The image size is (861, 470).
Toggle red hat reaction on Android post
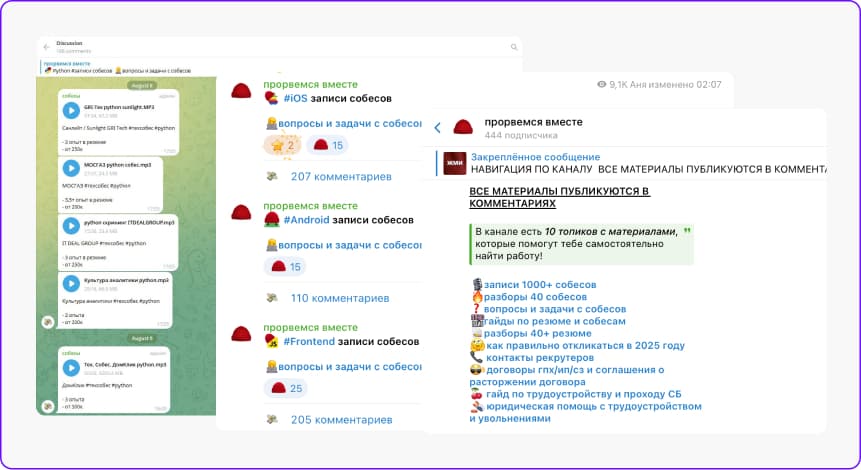pyautogui.click(x=286, y=267)
